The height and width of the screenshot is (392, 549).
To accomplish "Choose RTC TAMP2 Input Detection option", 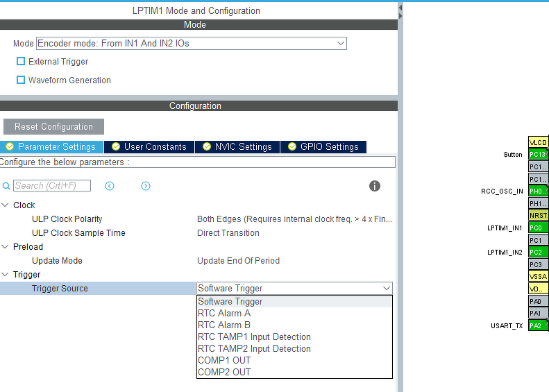I will click(x=294, y=348).
